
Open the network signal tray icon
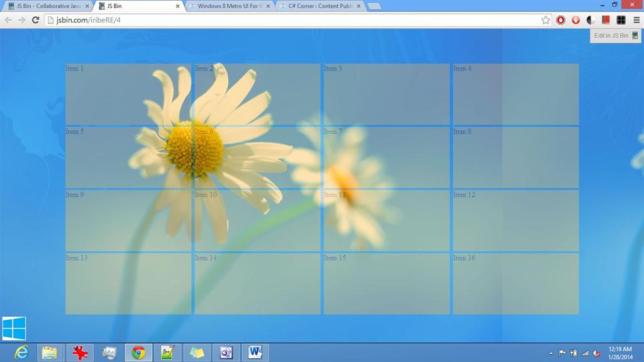tap(586, 353)
